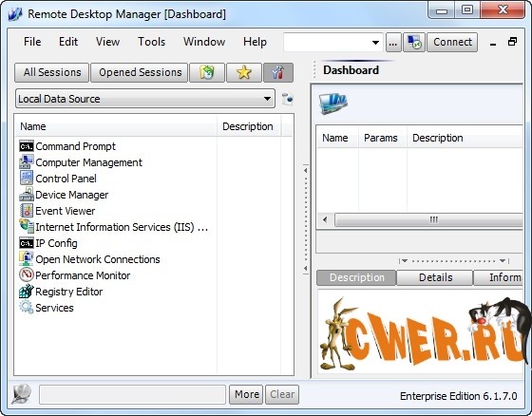Select the Control Panel entry
The height and width of the screenshot is (416, 532).
(x=66, y=179)
